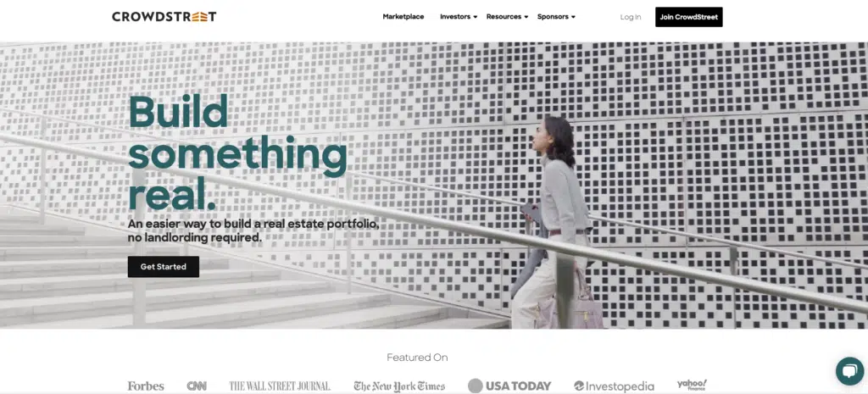Expand the Investors dropdown menu

pyautogui.click(x=459, y=17)
